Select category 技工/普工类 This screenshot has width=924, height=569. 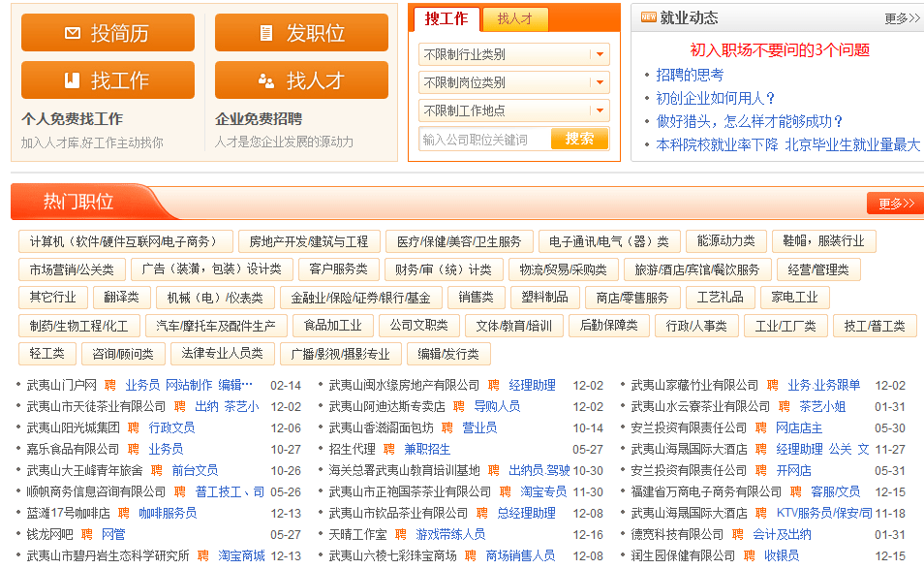tap(875, 326)
